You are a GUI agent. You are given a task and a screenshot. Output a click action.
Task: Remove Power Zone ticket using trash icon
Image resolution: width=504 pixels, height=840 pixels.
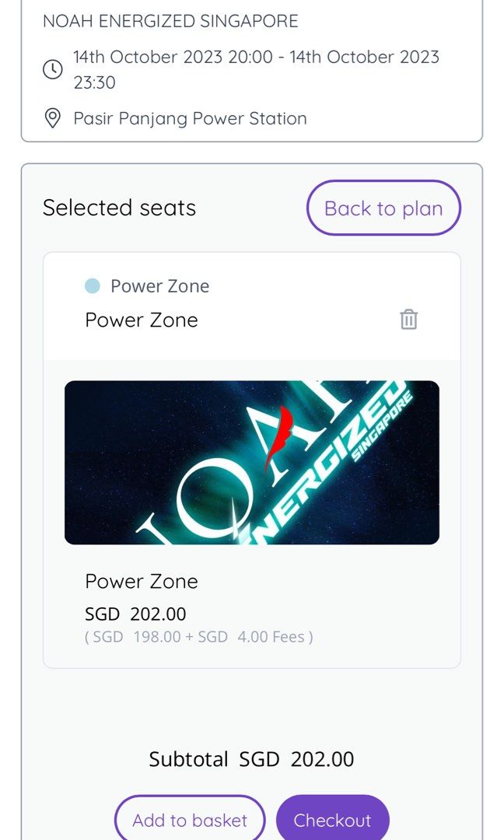click(408, 319)
